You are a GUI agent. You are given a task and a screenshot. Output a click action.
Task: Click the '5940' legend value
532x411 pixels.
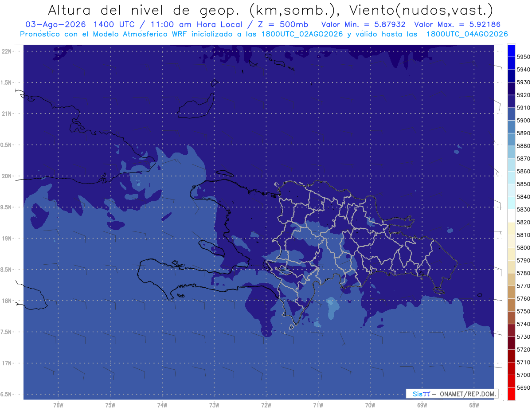pos(524,70)
